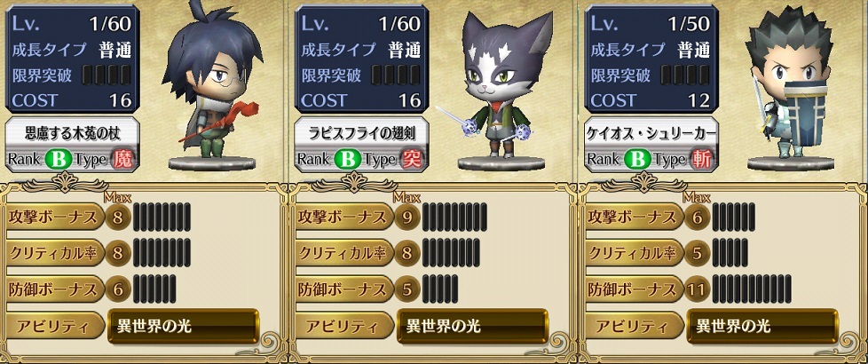
Task: Open weapon name ケイオス・シュリーカー
Action: coord(651,133)
